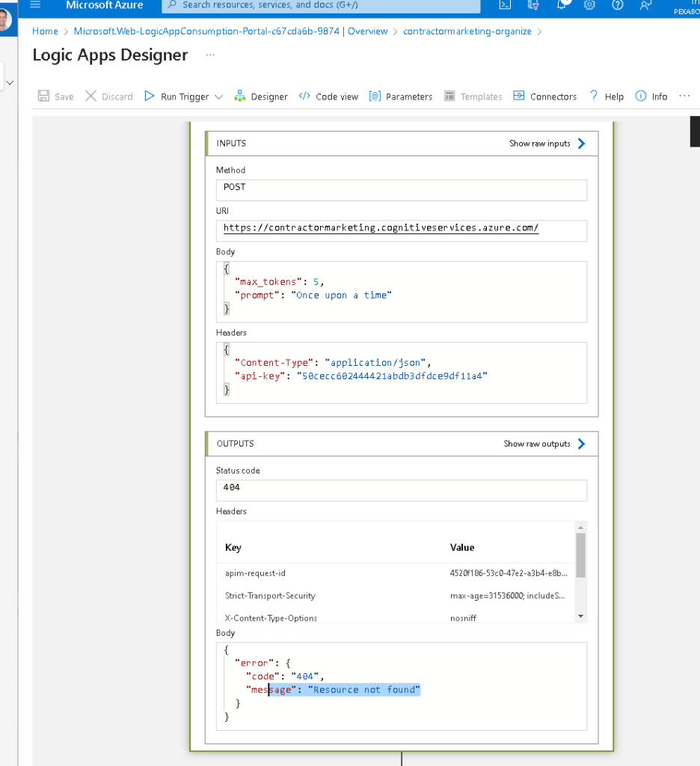The image size is (700, 766).
Task: Click the "code": "404" line in body
Action: click(285, 676)
